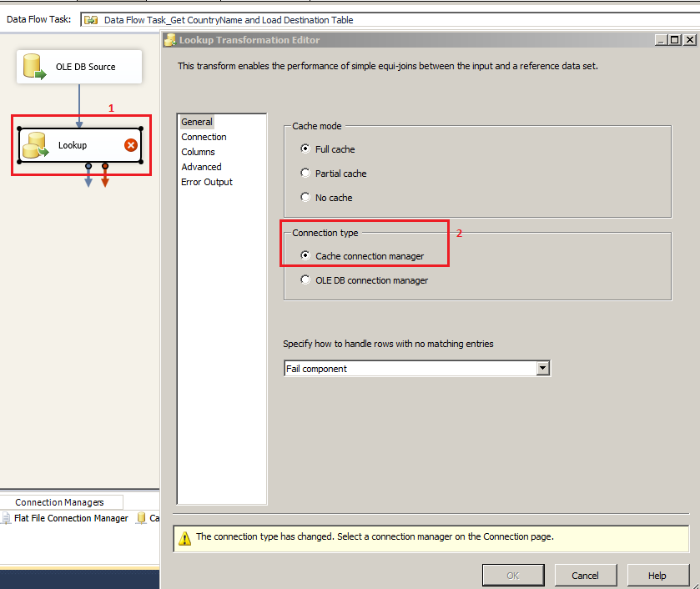Select OLE DB connection manager connection type
This screenshot has height=589, width=700.
(x=305, y=279)
